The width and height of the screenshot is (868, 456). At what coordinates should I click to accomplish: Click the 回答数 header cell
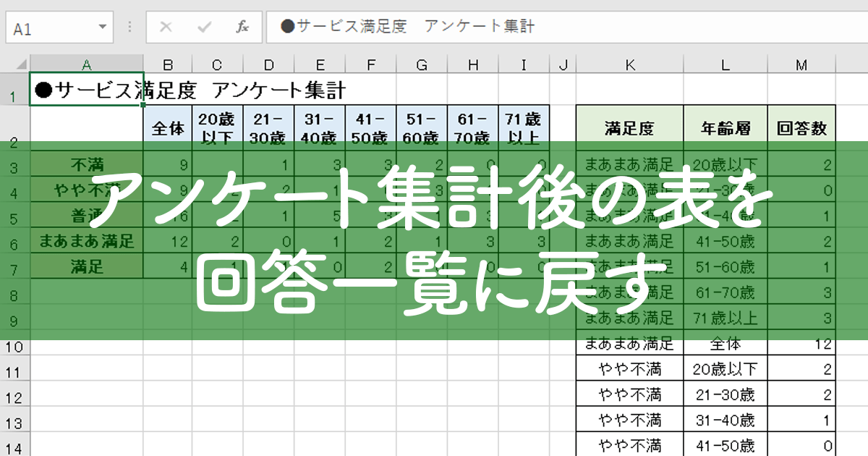[801, 128]
